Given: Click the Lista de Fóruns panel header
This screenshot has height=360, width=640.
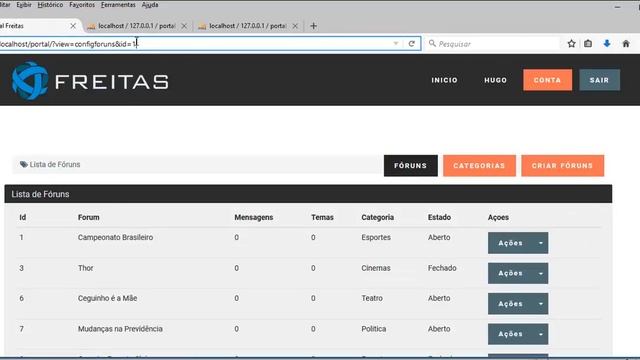Looking at the screenshot, I should tap(308, 194).
